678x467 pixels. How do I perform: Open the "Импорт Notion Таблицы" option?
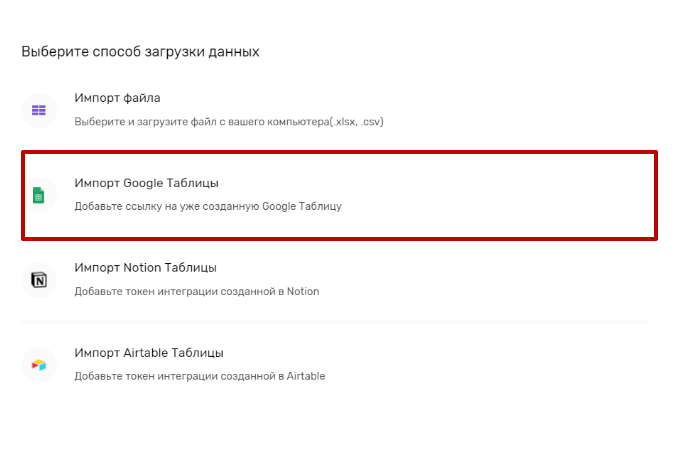coord(145,268)
